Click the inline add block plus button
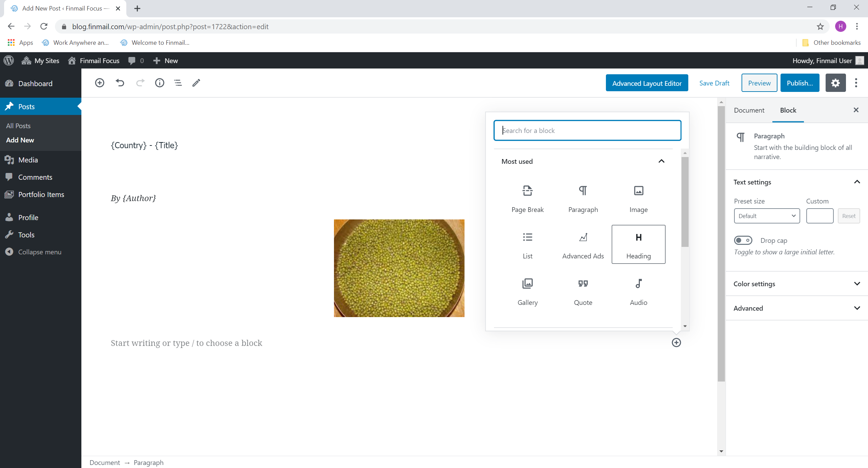Screen dimensions: 868x468 pyautogui.click(x=676, y=343)
